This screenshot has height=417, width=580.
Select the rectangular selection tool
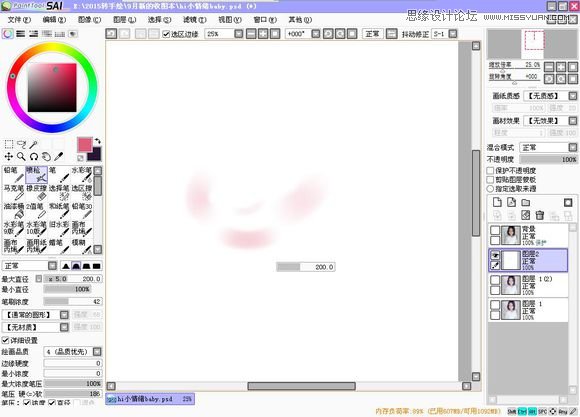[x=9, y=144]
